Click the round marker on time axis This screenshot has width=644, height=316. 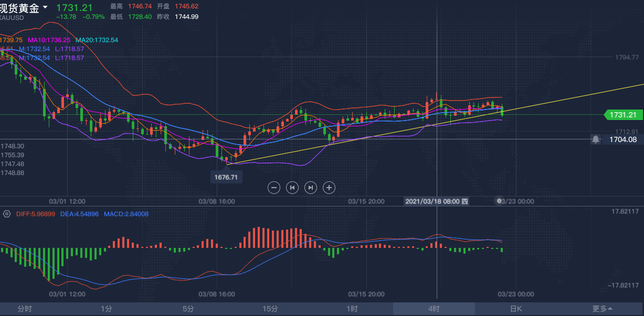500,201
